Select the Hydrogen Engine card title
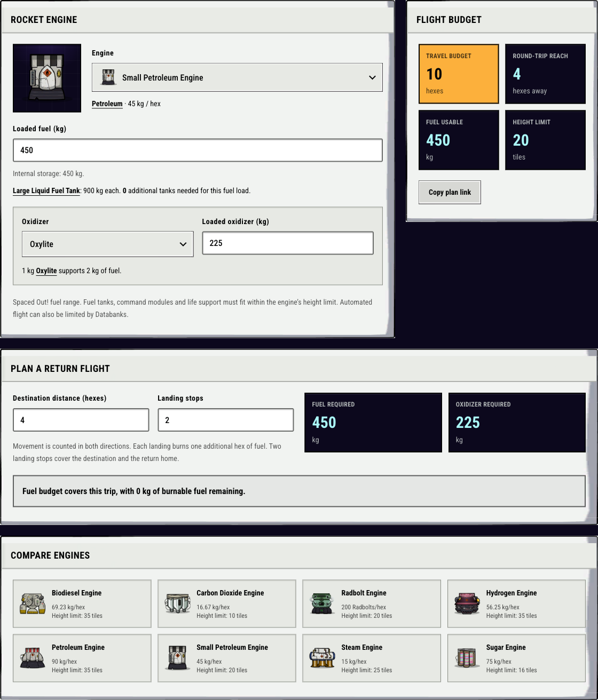Viewport: 598px width, 700px height. pos(512,593)
